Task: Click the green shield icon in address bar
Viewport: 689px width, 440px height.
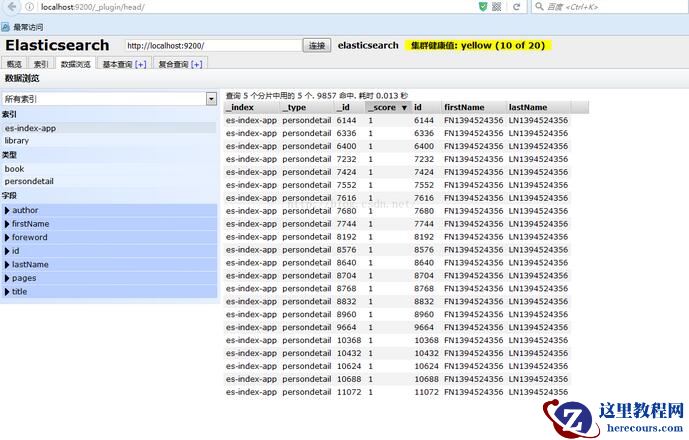Action: point(483,7)
